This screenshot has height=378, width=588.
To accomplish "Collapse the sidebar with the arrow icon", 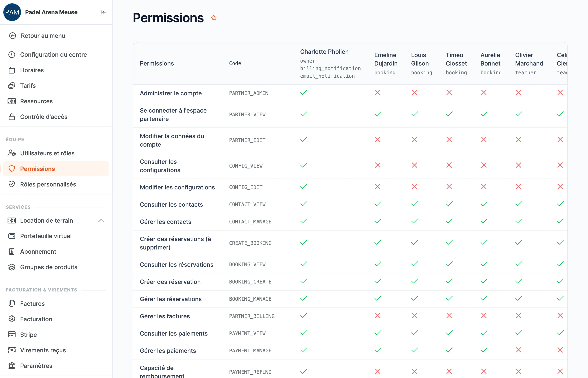I will (x=103, y=12).
